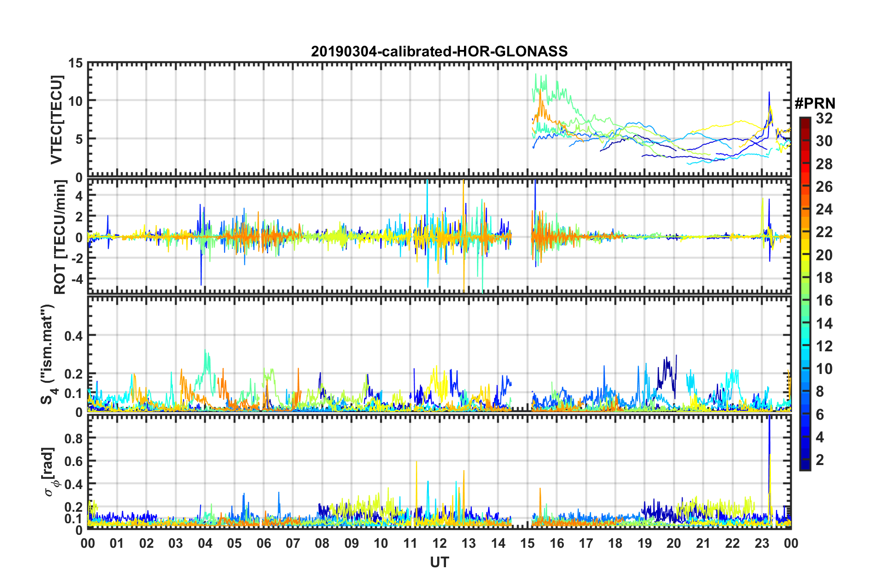
Task: Click the plot title 20190304-calibrated-HOR-GLONASS
Action: pyautogui.click(x=439, y=51)
